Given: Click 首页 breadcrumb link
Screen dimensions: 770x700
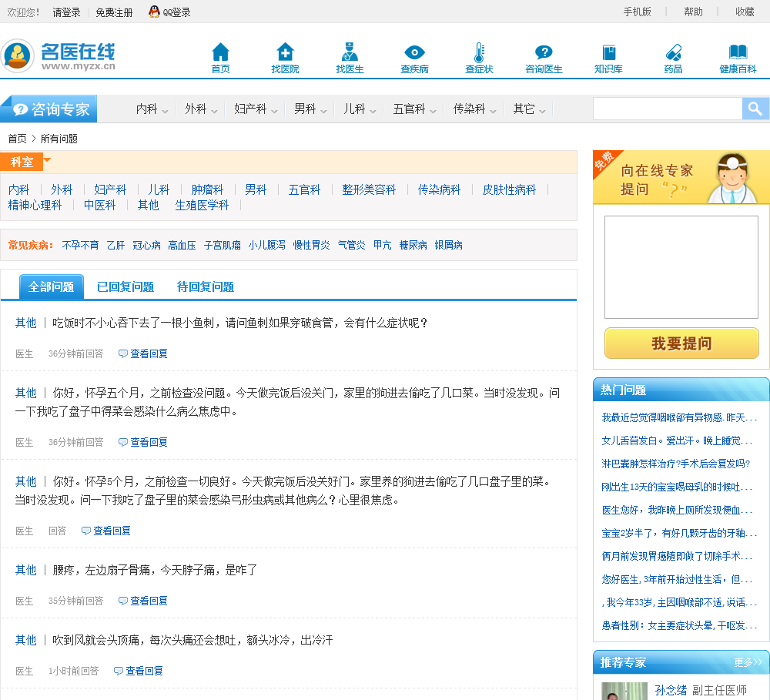Looking at the screenshot, I should (x=17, y=139).
